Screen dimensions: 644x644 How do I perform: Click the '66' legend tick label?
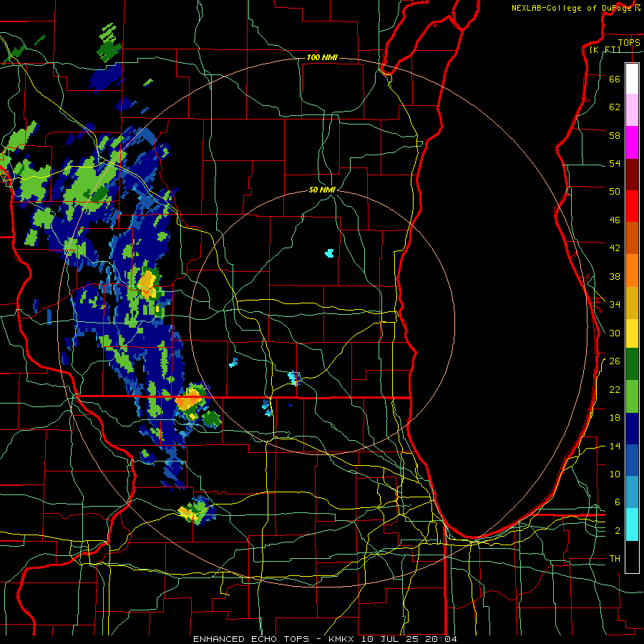pyautogui.click(x=615, y=79)
